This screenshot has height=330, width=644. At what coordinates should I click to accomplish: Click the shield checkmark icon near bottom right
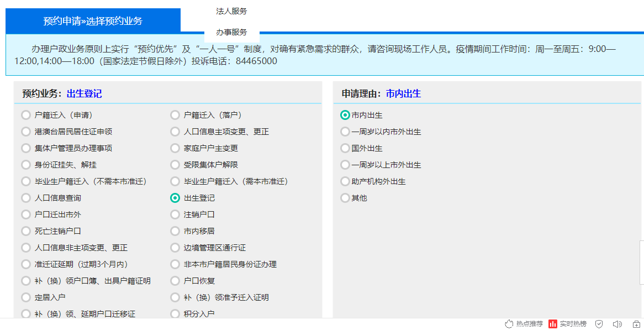coord(598,324)
